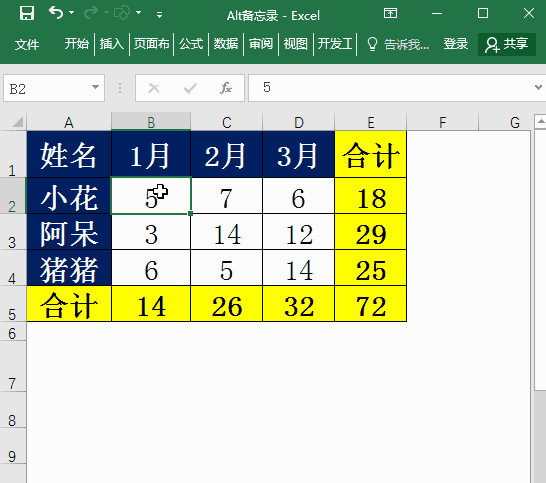Select row 7 header

point(13,366)
